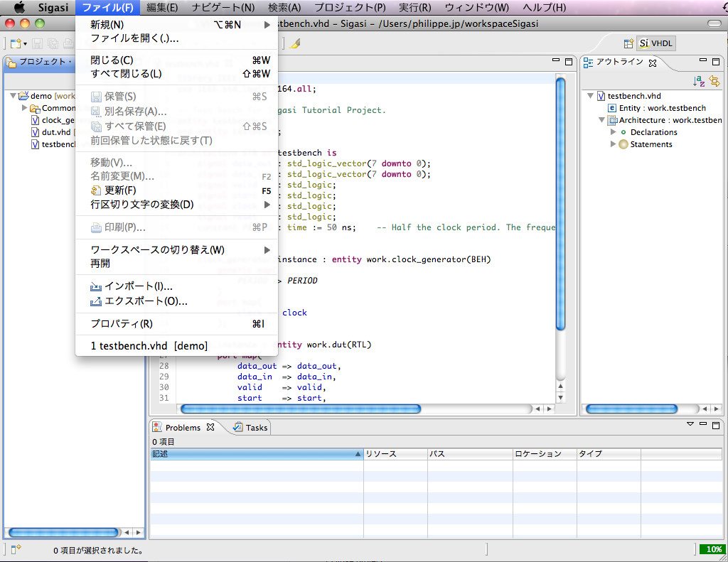Select 閉じる(C) menu entry
The height and width of the screenshot is (562, 728).
click(176, 60)
